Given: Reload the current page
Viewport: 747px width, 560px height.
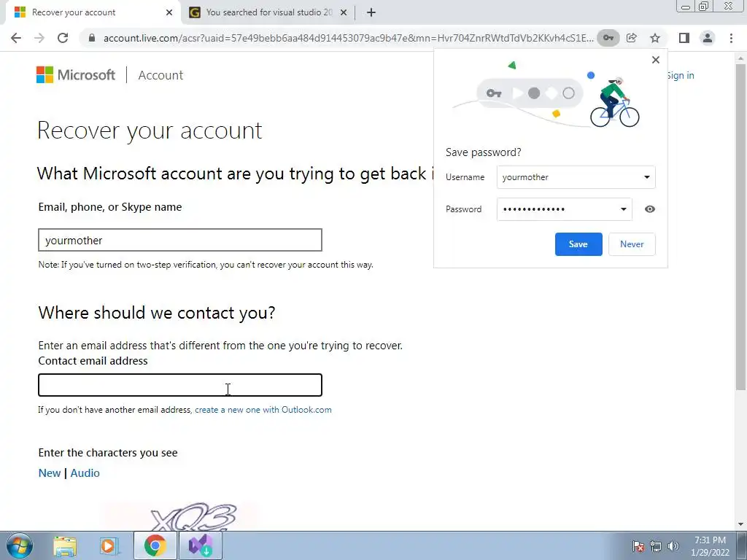Looking at the screenshot, I should tap(63, 38).
